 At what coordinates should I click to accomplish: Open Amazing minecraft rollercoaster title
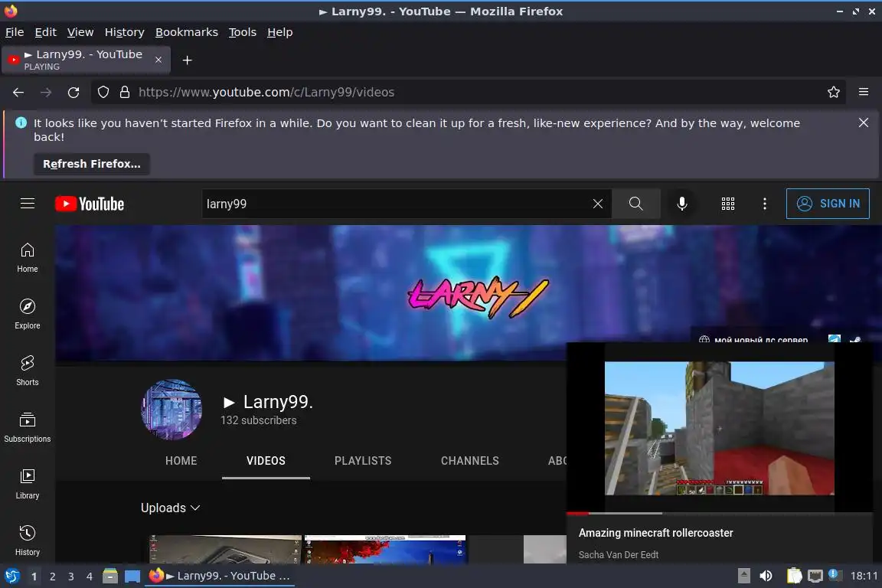[655, 533]
